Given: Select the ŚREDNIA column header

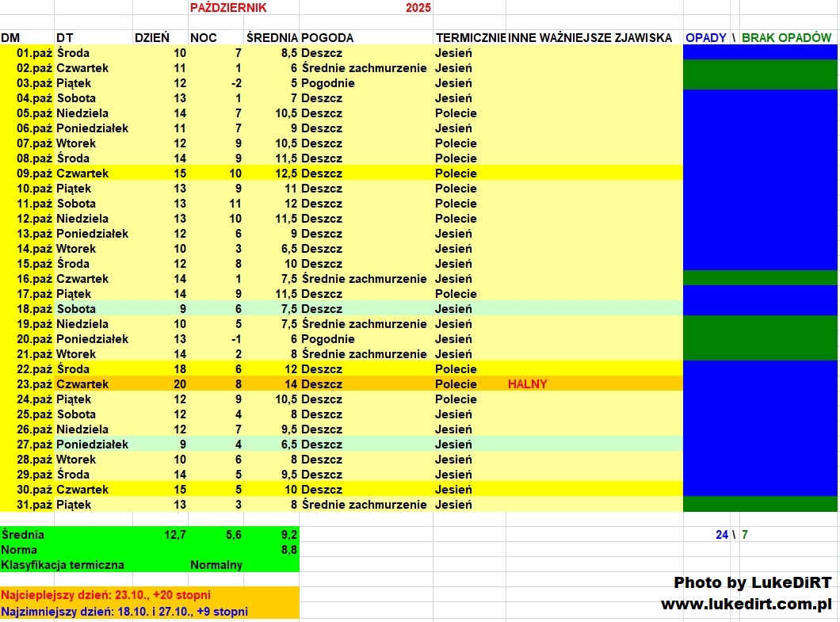Looking at the screenshot, I should tap(272, 37).
